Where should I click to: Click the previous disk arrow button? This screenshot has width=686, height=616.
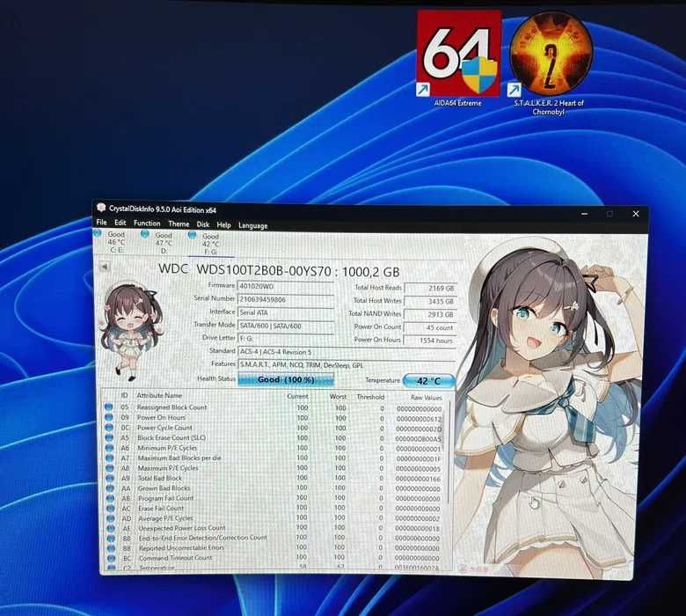104,266
